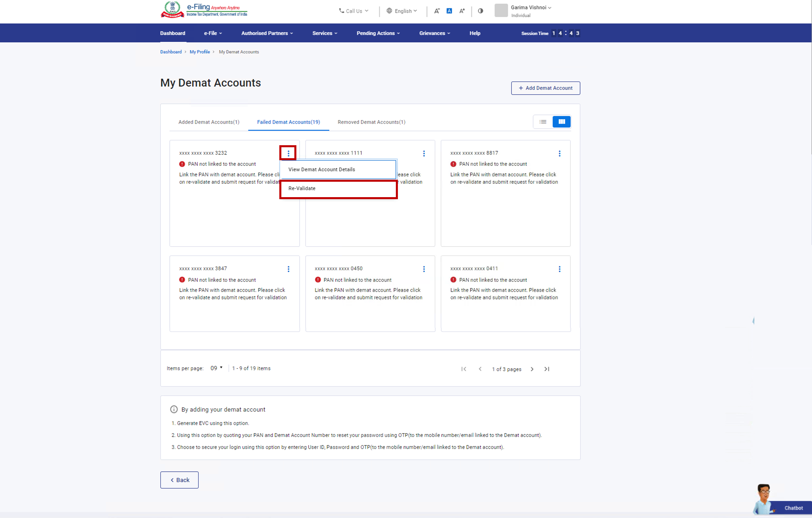812x518 pixels.
Task: Click the information icon next to By adding your demat account
Action: click(173, 409)
